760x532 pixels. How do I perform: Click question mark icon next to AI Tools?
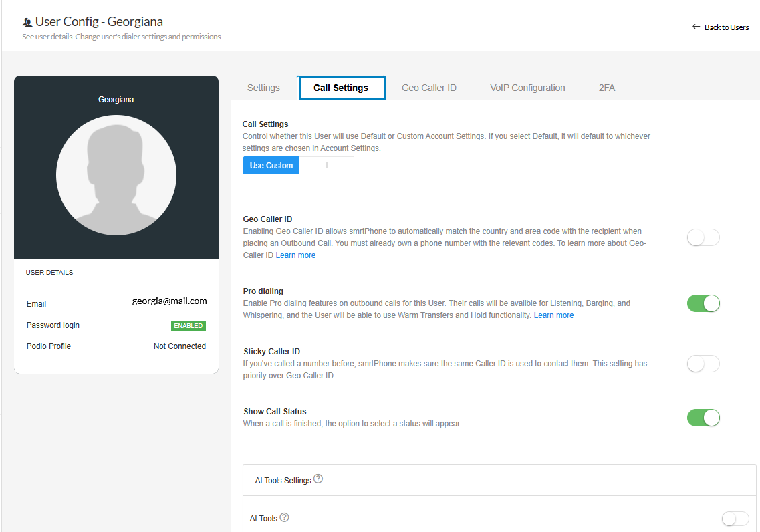point(284,517)
